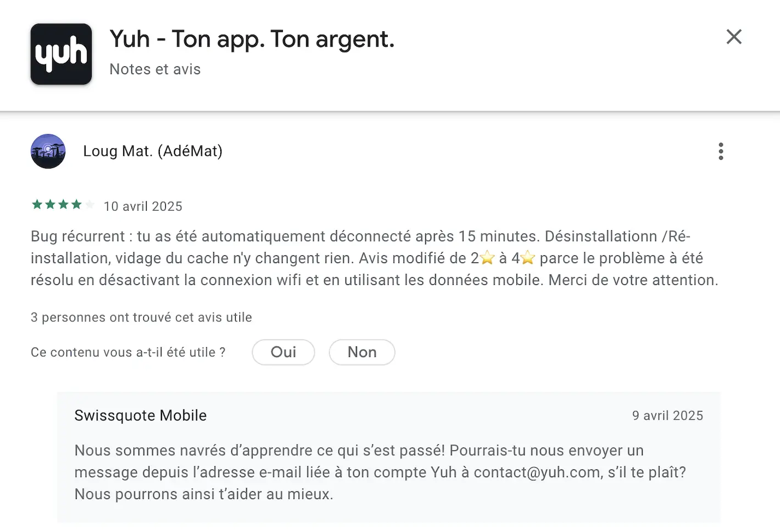Viewport: 780px width, 532px height.
Task: Click the contact@yuh.com email address
Action: click(x=537, y=472)
